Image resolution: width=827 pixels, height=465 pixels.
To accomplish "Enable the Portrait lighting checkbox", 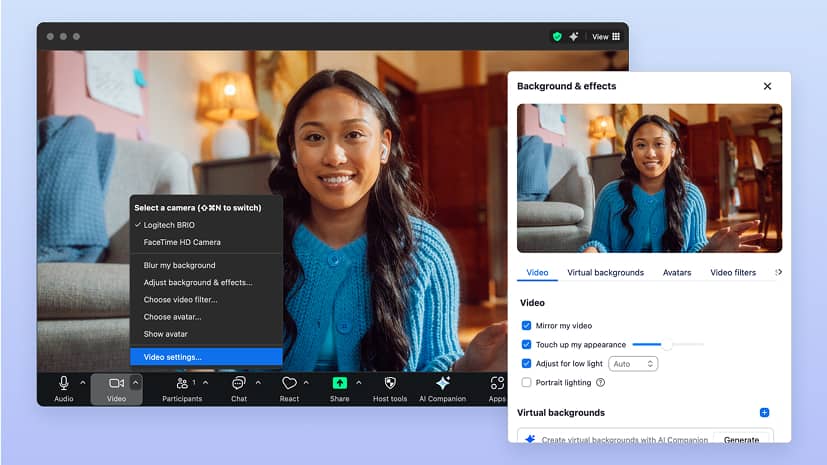I will [527, 382].
